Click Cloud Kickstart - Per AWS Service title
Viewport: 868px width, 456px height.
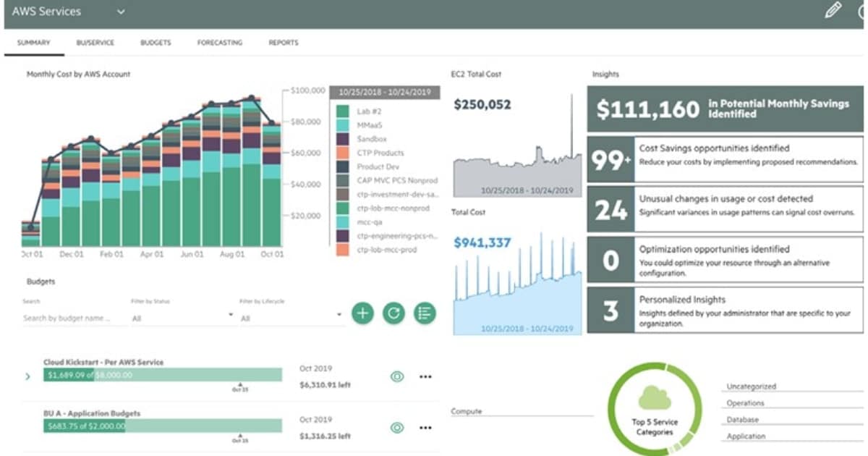(103, 362)
